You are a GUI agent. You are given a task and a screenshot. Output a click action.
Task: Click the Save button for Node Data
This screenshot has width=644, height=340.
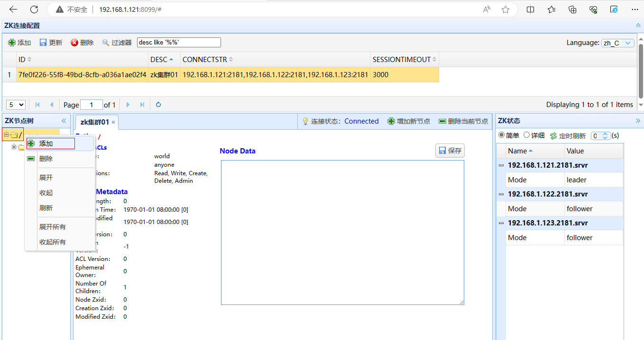(450, 151)
